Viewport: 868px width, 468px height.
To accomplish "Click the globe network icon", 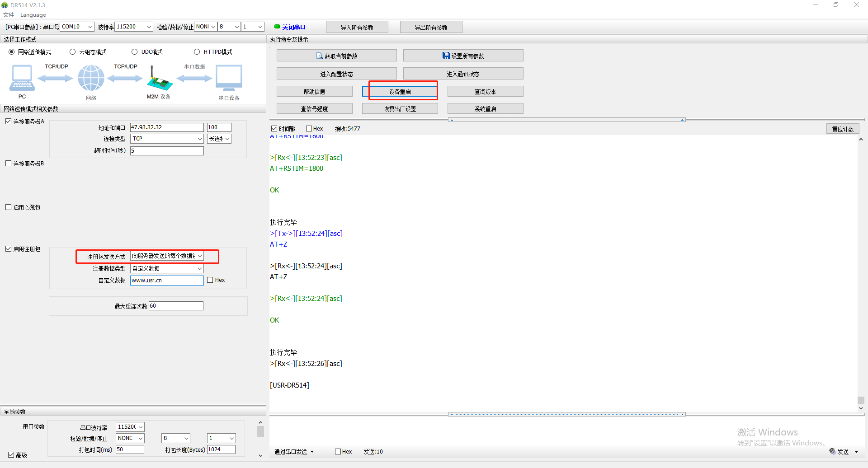I will click(91, 78).
